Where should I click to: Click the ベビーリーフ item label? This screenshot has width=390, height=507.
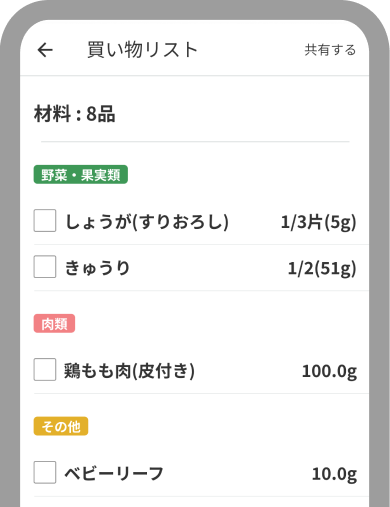[x=114, y=473]
